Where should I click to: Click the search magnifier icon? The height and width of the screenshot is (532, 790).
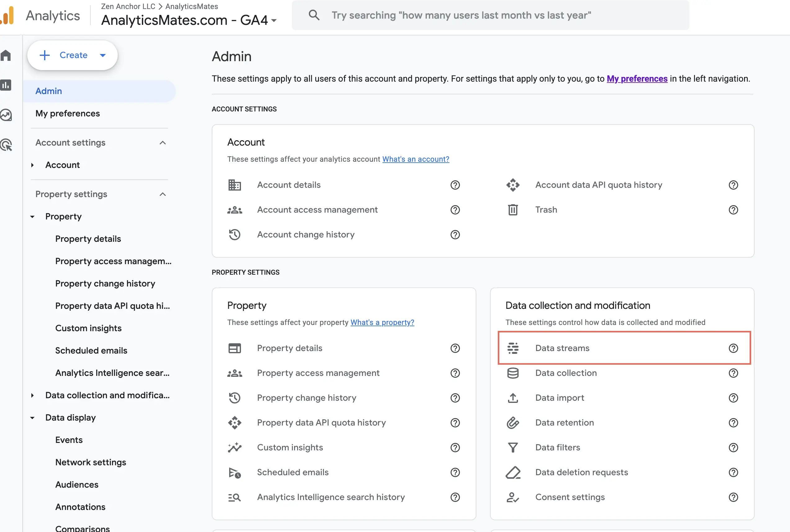314,15
